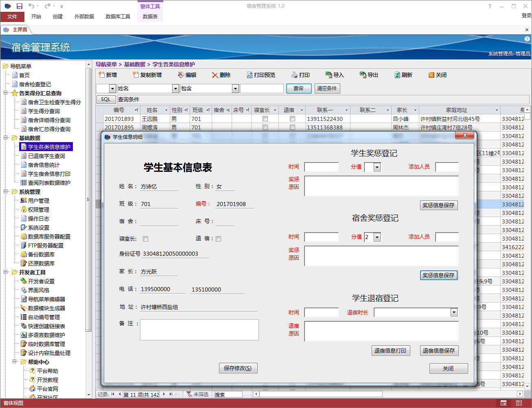Click the Redo arrow icon
Image resolution: width=532 pixels, height=408 pixels.
click(47, 6)
